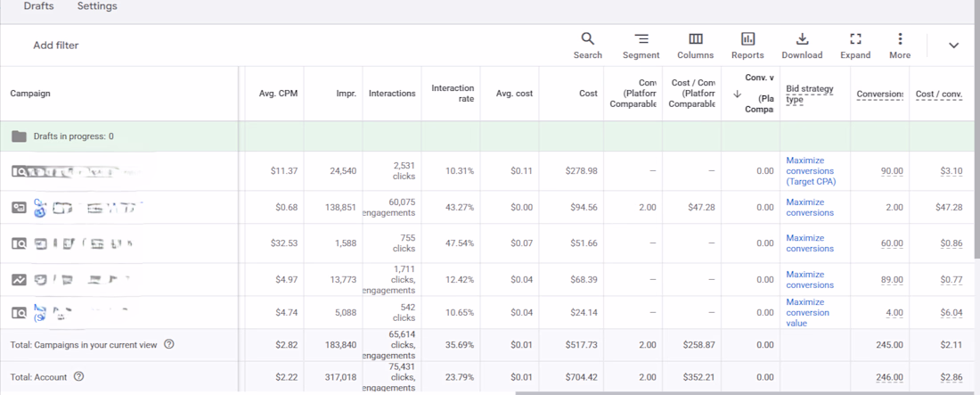The width and height of the screenshot is (980, 395).
Task: Click the 90.00 conversions value
Action: point(892,171)
